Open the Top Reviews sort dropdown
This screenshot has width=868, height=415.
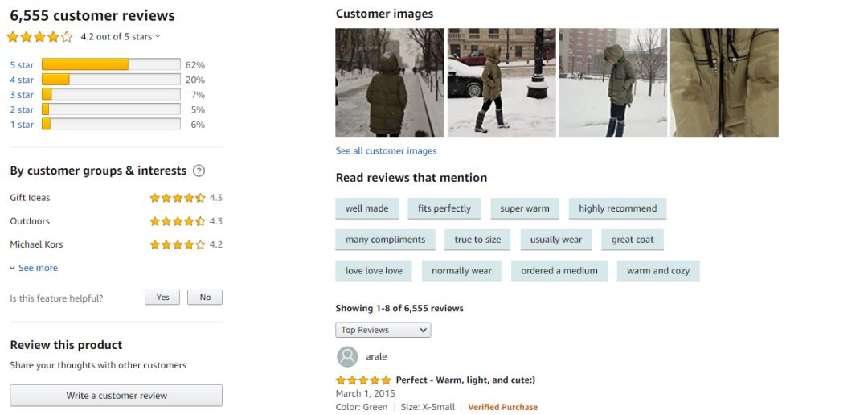[x=383, y=330]
